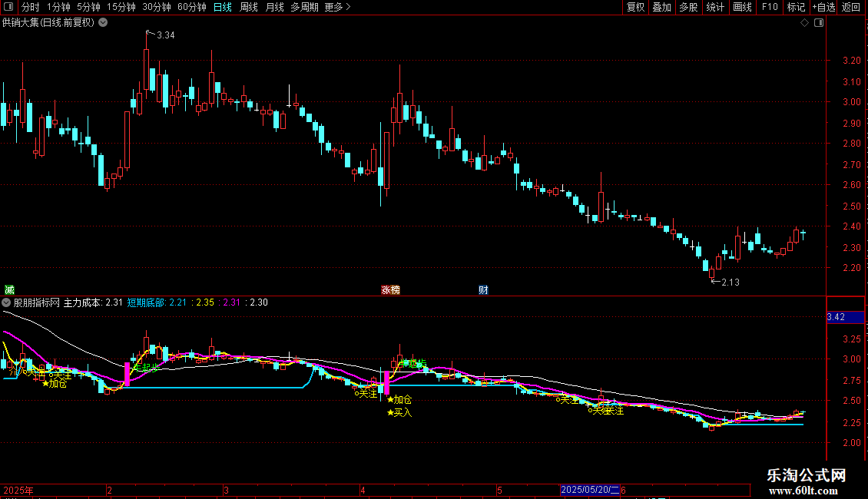The width and height of the screenshot is (868, 499).
Task: Click the diamond icon above the chart
Action: (x=805, y=23)
